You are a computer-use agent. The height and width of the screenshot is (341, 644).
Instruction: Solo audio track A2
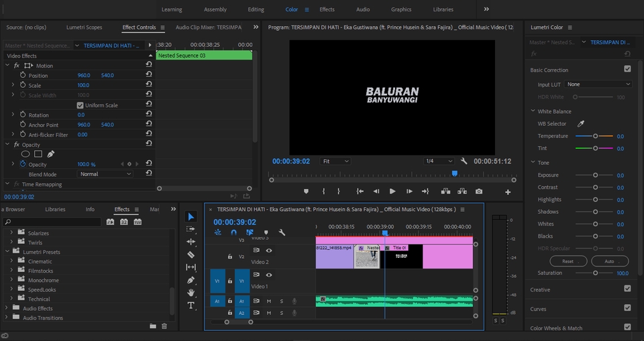coord(281,313)
